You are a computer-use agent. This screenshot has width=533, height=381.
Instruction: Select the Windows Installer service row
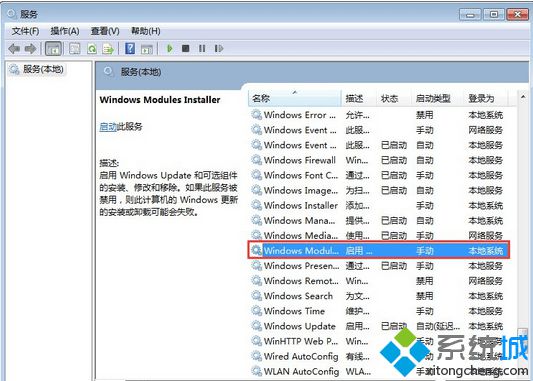[x=379, y=205]
